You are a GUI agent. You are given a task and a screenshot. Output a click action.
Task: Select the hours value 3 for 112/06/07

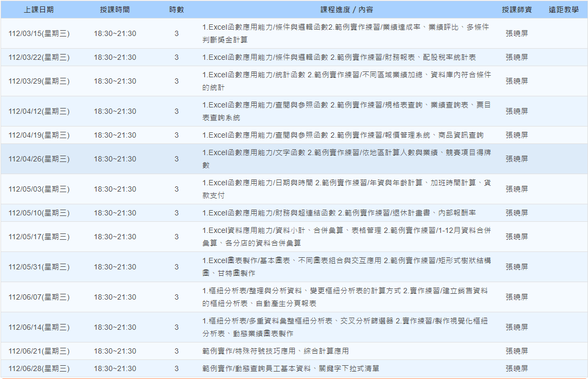pyautogui.click(x=176, y=297)
